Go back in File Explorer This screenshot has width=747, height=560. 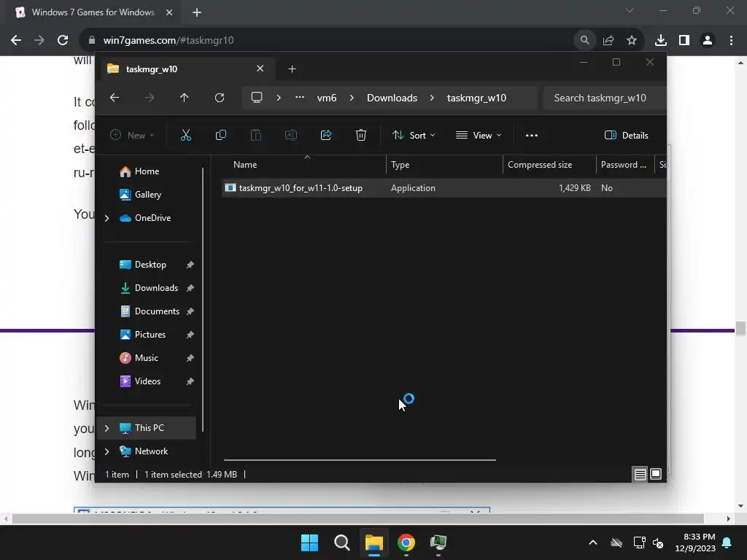[x=115, y=98]
